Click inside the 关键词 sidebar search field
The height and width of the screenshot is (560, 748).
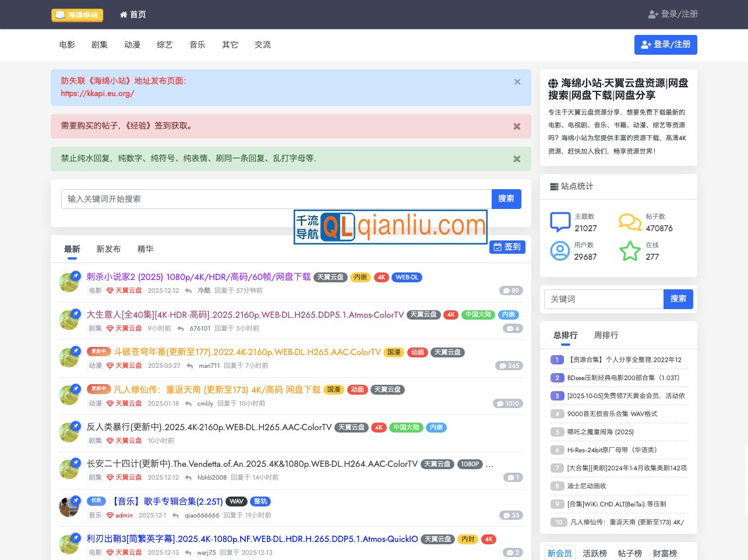[604, 299]
